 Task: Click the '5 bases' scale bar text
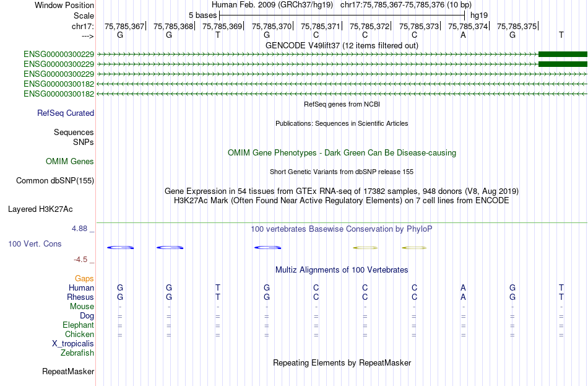202,15
